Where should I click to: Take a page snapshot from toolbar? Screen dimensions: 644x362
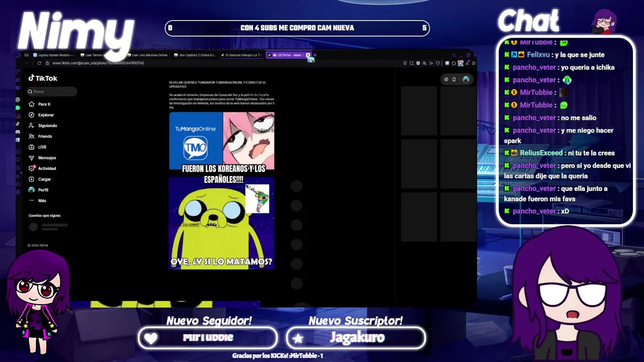pyautogui.click(x=411, y=63)
